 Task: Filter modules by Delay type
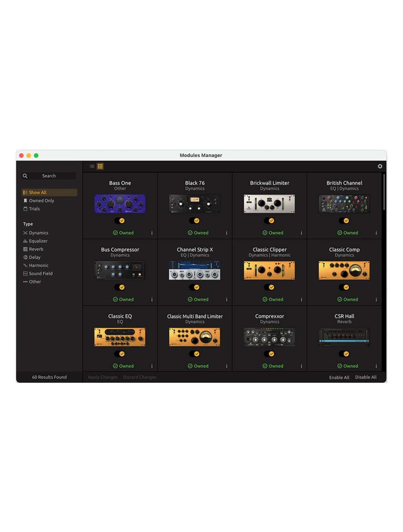tap(34, 257)
